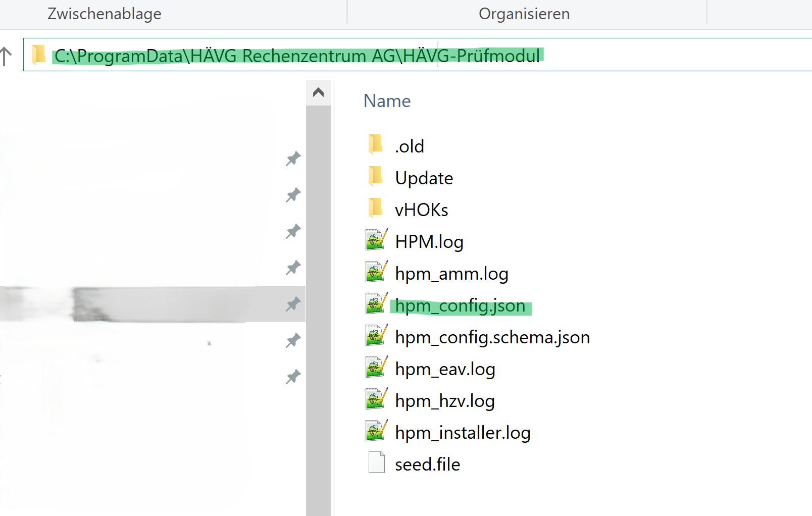Click the up-directory arrow icon
Screen dimensions: 812x516
tap(6, 56)
